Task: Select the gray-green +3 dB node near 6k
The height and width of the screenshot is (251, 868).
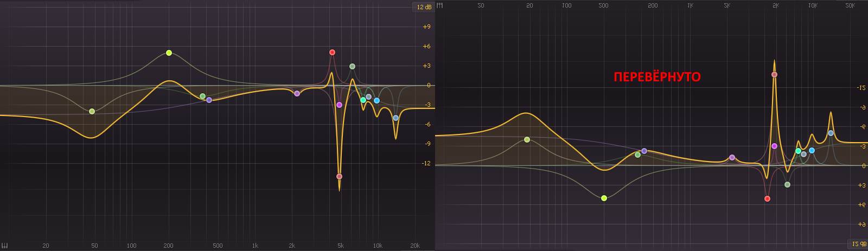Action: point(352,67)
